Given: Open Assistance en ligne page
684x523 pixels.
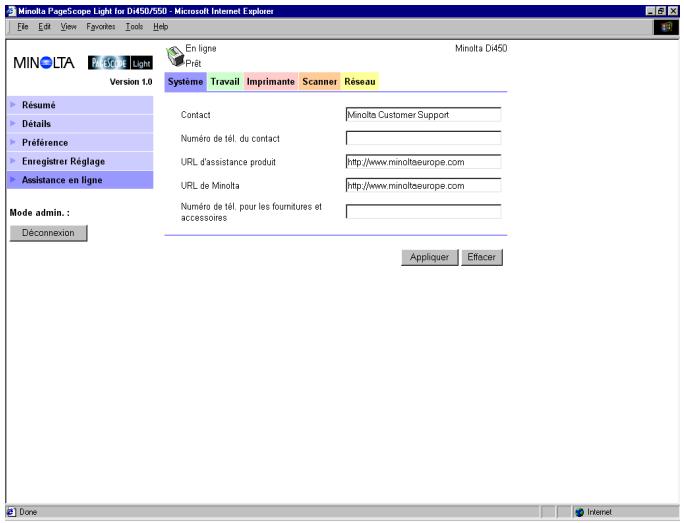Looking at the screenshot, I should click(x=80, y=180).
